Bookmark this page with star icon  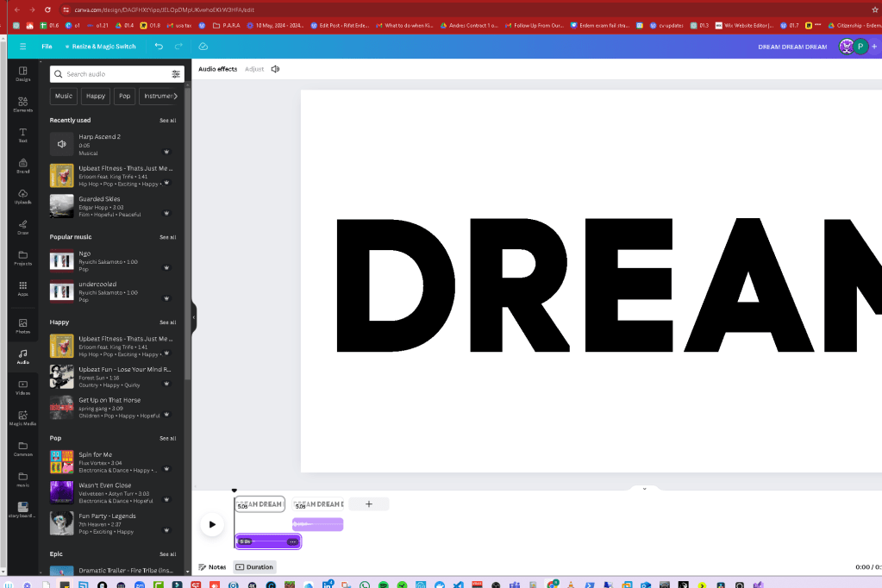click(875, 9)
